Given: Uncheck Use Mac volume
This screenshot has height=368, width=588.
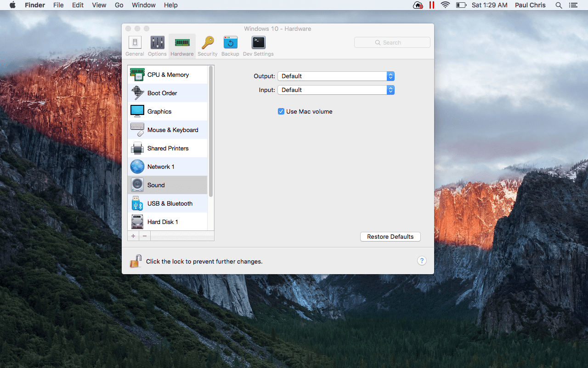Looking at the screenshot, I should tap(281, 111).
